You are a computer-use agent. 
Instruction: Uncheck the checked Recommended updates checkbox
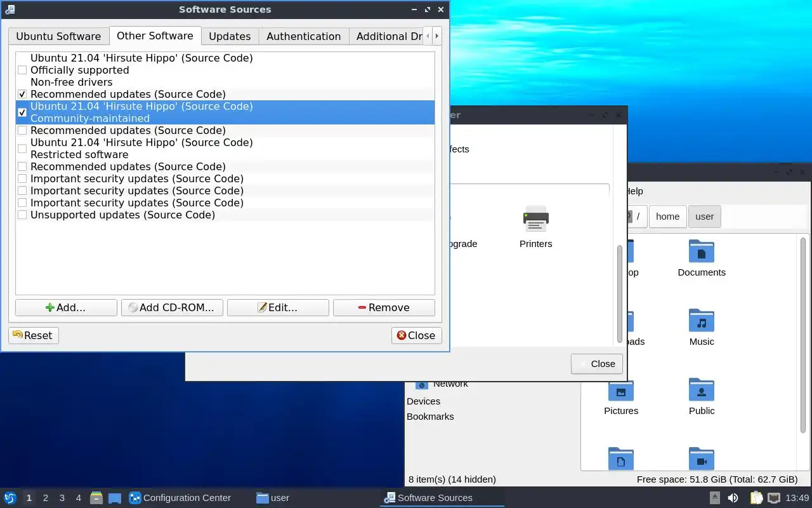[x=22, y=94]
